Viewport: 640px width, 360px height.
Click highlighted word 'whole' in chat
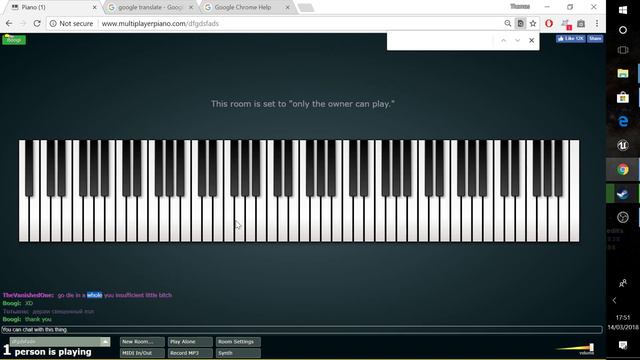94,295
